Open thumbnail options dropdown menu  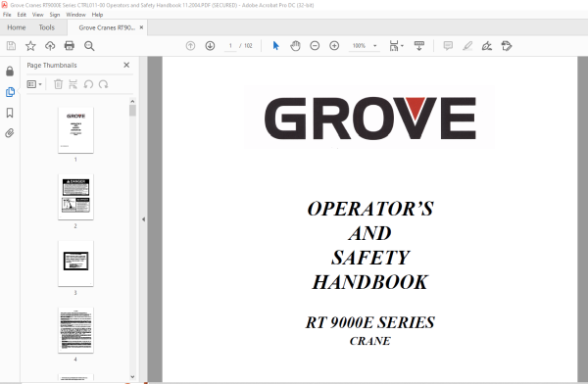pos(34,84)
